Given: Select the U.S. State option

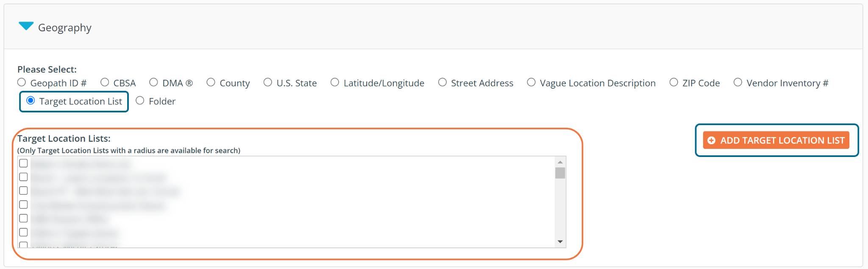Looking at the screenshot, I should [x=268, y=82].
